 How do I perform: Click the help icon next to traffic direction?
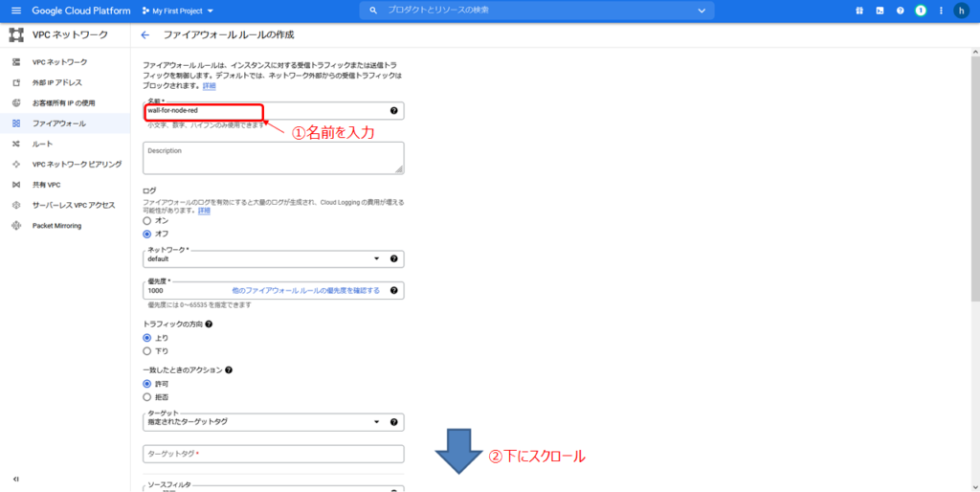209,324
